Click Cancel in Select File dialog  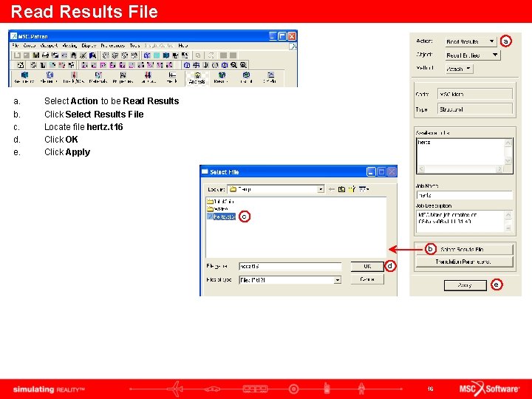point(367,279)
